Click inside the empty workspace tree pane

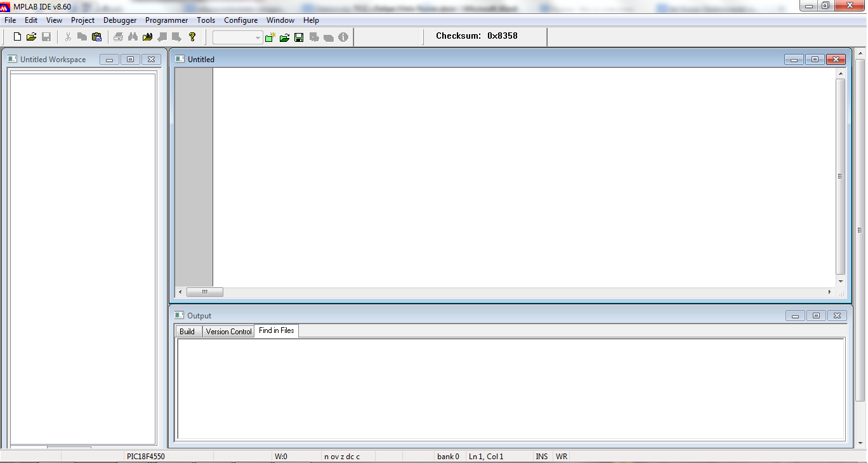coord(83,259)
